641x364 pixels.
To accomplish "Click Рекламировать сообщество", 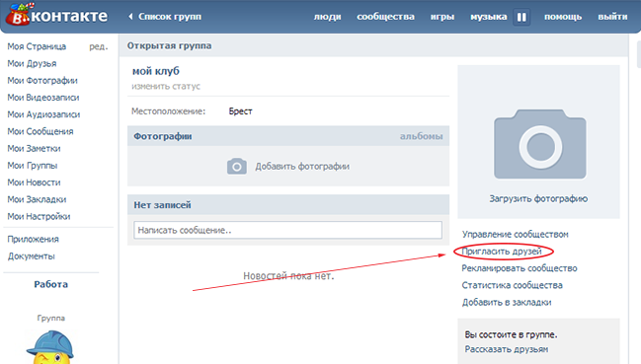I will (520, 268).
